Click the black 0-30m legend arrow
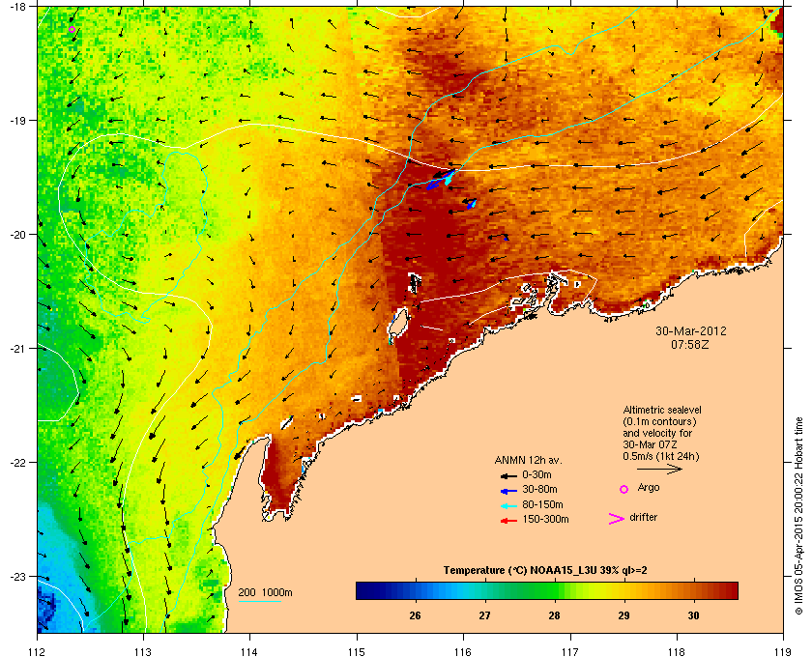 [508, 475]
